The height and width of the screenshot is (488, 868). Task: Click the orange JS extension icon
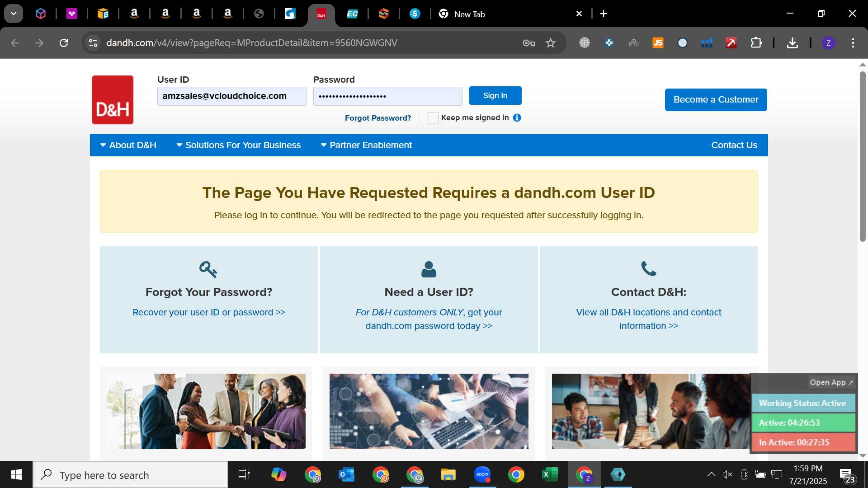(658, 43)
